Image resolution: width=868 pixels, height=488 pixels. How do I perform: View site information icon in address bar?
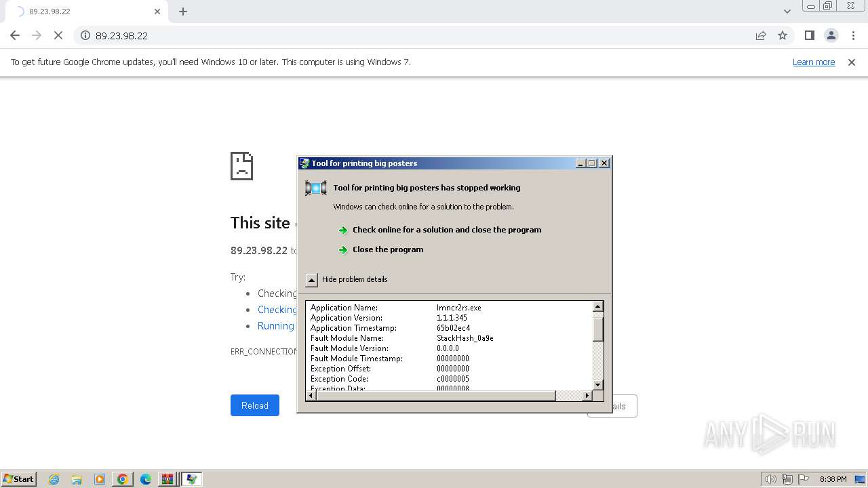pos(85,35)
